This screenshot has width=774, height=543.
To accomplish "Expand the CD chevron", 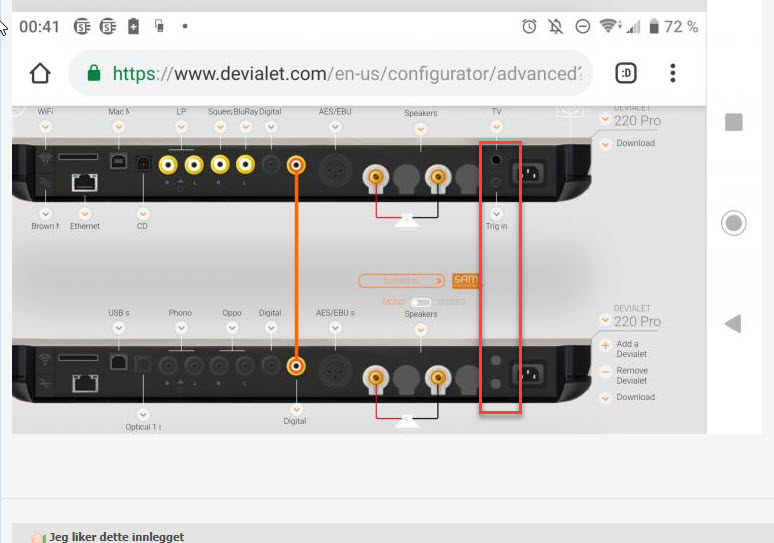I will (143, 214).
